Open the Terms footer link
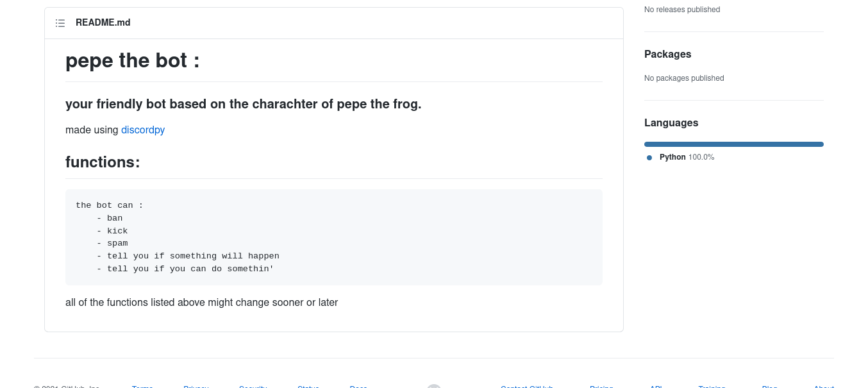Image resolution: width=868 pixels, height=388 pixels. pyautogui.click(x=142, y=387)
